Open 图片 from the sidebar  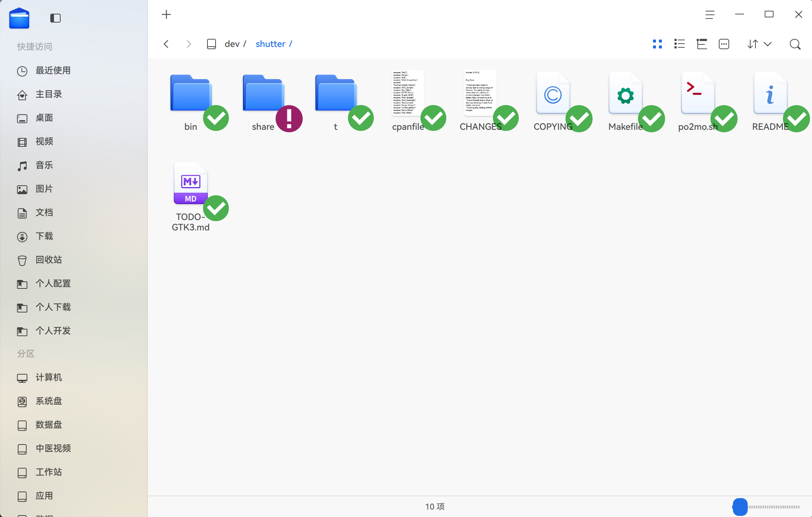(x=44, y=189)
